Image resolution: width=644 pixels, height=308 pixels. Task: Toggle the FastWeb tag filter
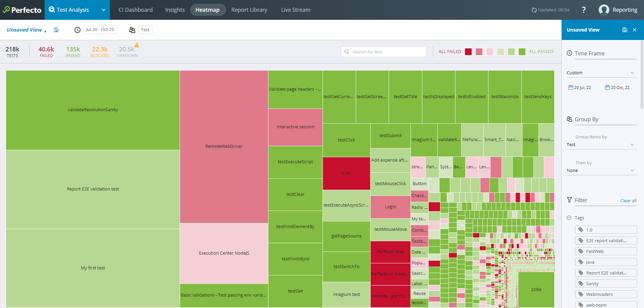pos(606,251)
